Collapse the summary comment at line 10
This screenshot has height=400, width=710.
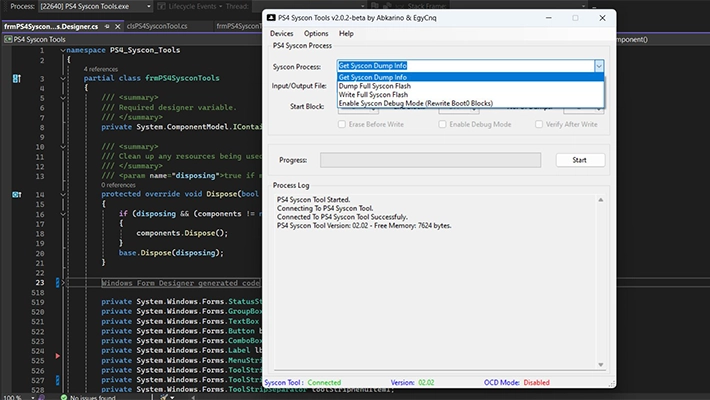(x=63, y=147)
